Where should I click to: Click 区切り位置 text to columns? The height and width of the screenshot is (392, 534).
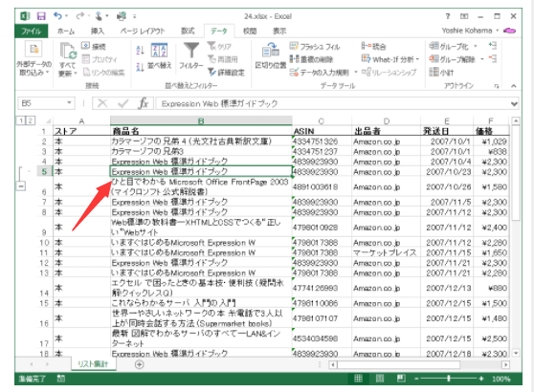[271, 56]
